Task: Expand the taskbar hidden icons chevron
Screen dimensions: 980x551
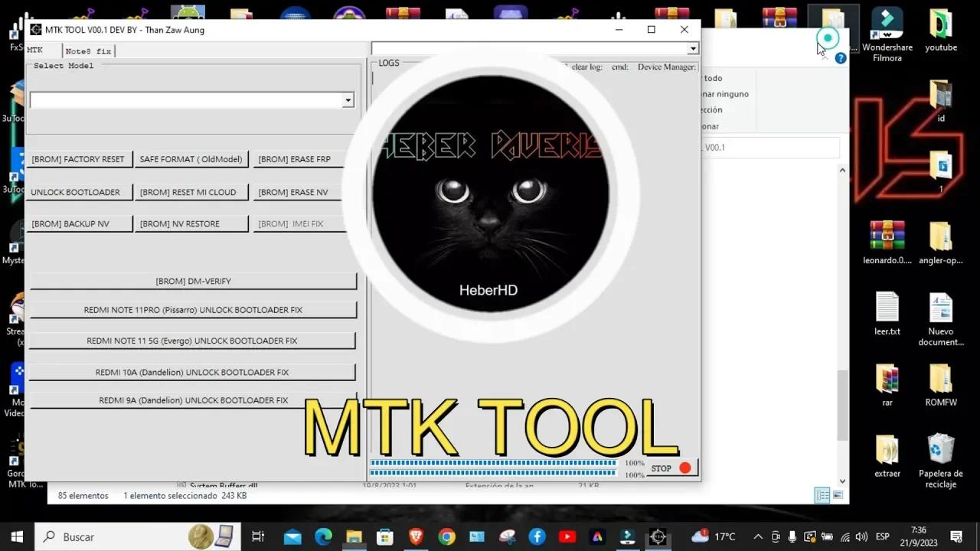Action: point(756,536)
